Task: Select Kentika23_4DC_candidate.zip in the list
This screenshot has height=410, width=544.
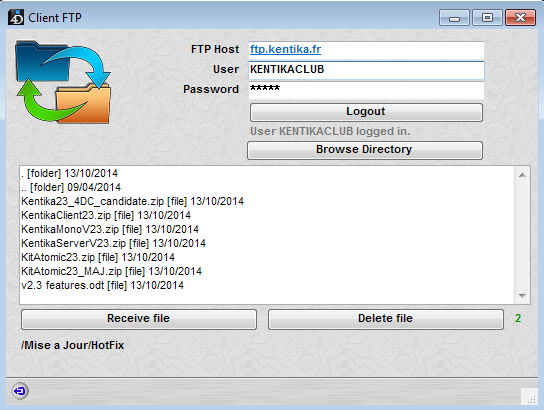Action: tap(133, 201)
